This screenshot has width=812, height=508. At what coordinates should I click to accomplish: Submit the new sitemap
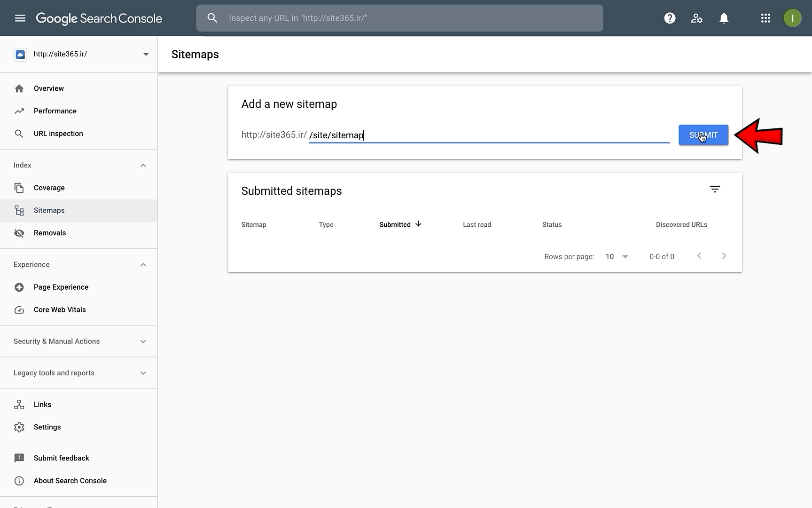703,135
